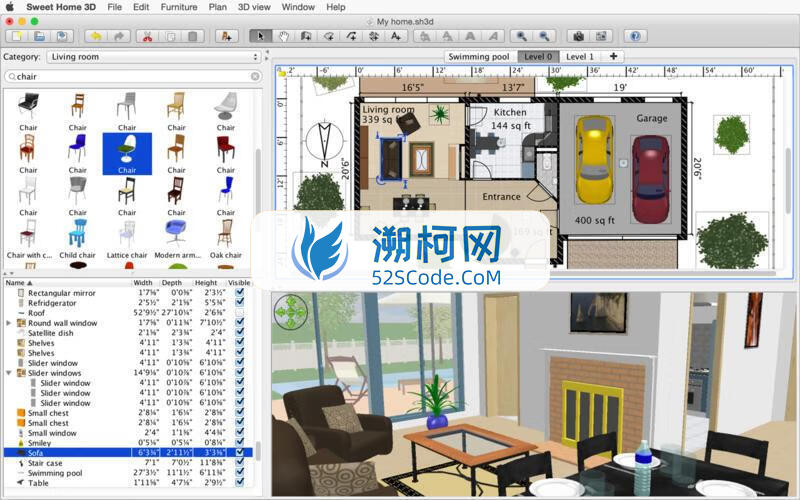Open the Category dropdown showing Living room

[x=154, y=57]
